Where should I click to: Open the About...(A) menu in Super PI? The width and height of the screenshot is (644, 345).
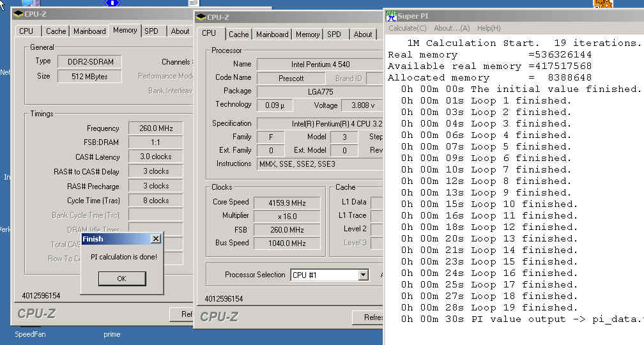(452, 28)
